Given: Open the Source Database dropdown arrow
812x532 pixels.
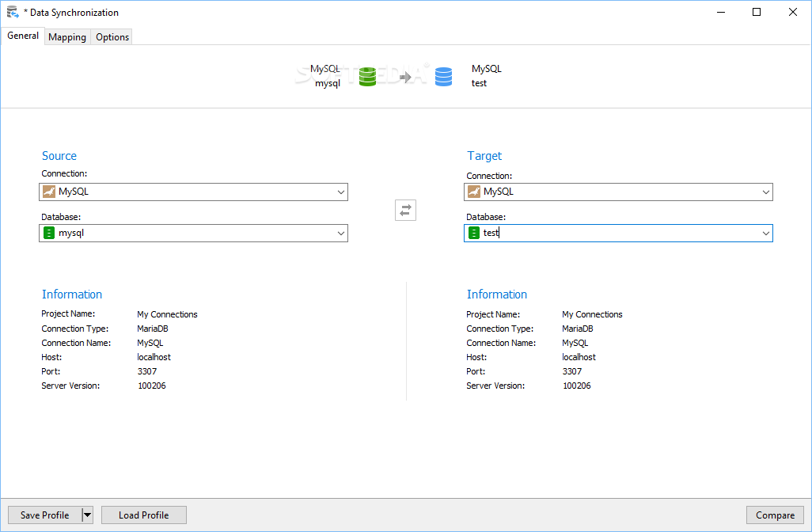Looking at the screenshot, I should click(x=341, y=233).
